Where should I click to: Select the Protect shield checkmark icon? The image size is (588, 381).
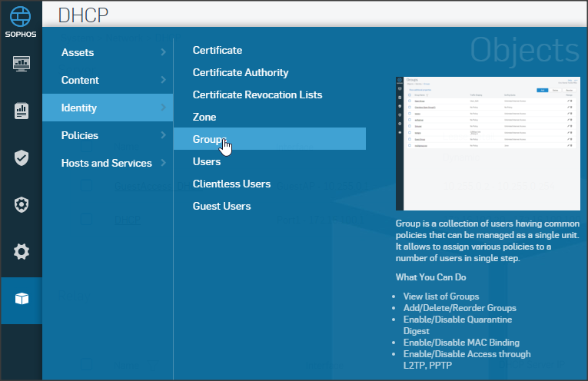22,158
